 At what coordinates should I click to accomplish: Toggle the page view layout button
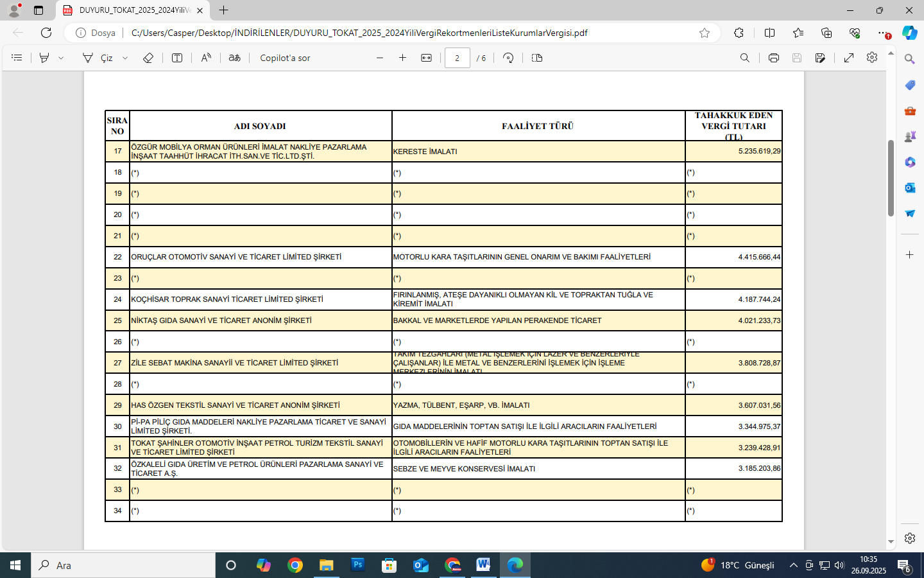(537, 58)
